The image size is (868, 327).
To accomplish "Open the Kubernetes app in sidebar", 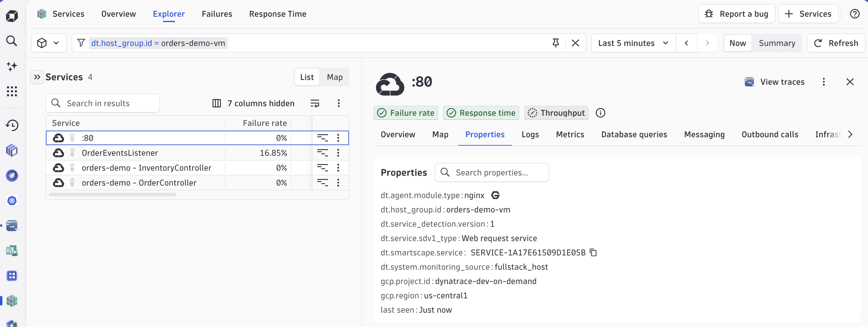I will click(x=12, y=201).
